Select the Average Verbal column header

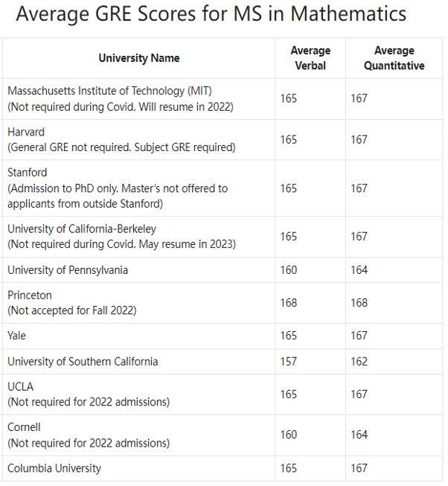tap(310, 58)
